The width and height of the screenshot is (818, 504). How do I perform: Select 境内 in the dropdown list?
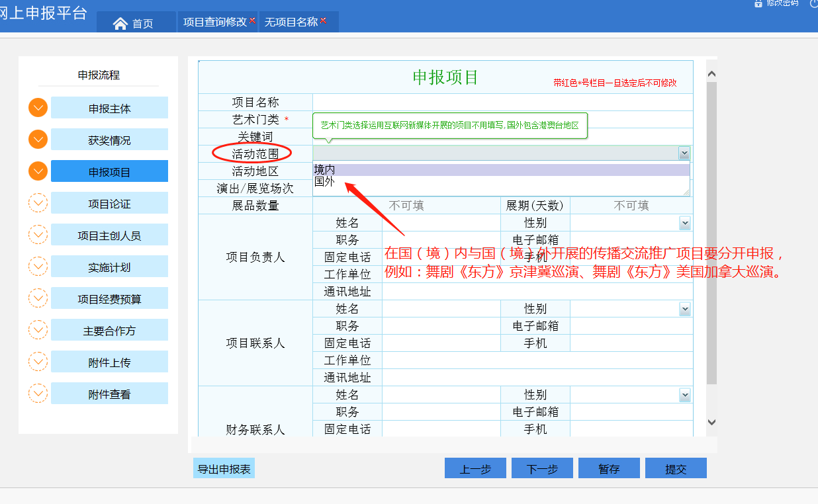tap(324, 170)
